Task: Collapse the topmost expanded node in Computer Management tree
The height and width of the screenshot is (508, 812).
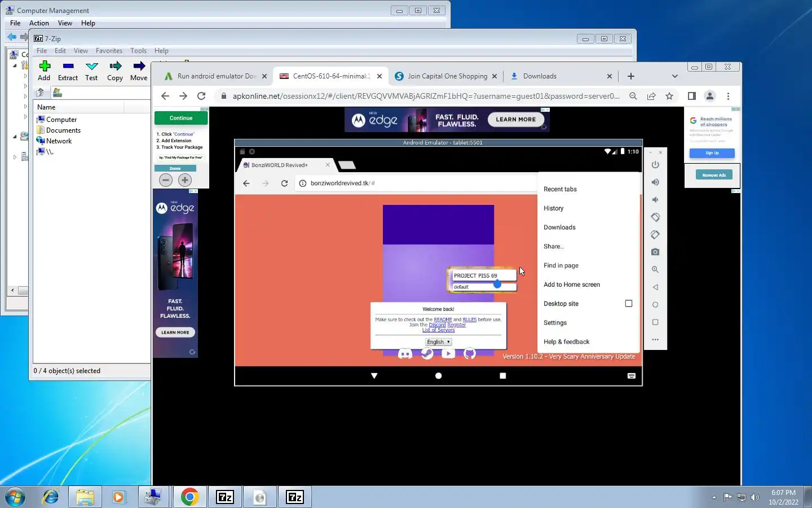Action: 15,65
